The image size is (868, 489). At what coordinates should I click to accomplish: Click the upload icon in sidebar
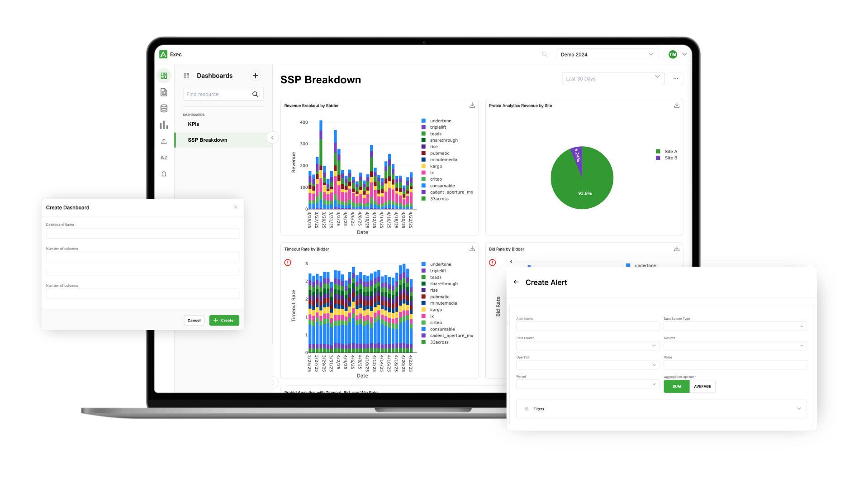pyautogui.click(x=164, y=141)
